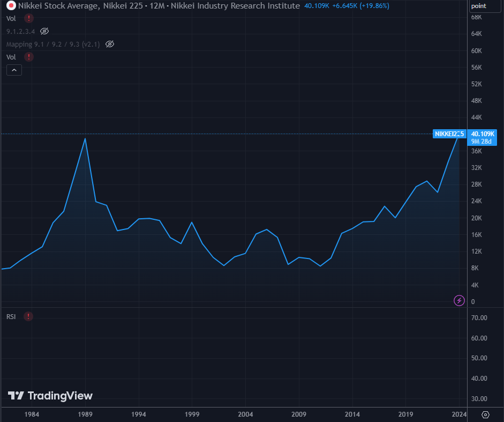Click the 70.00 RSI scale label
This screenshot has height=422, width=504.
click(479, 318)
